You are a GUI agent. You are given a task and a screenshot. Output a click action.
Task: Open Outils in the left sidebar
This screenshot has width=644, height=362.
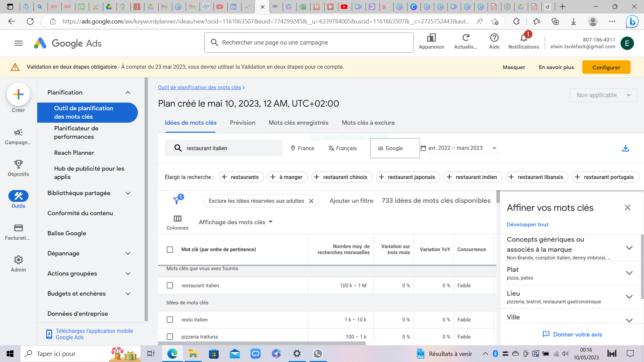point(18,196)
